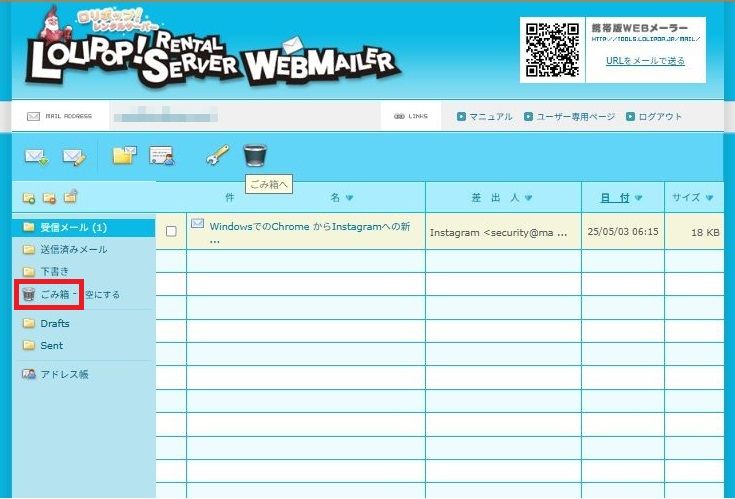735x499 pixels.
Task: Compose a new mail with pencil-envelope icon
Action: click(74, 156)
